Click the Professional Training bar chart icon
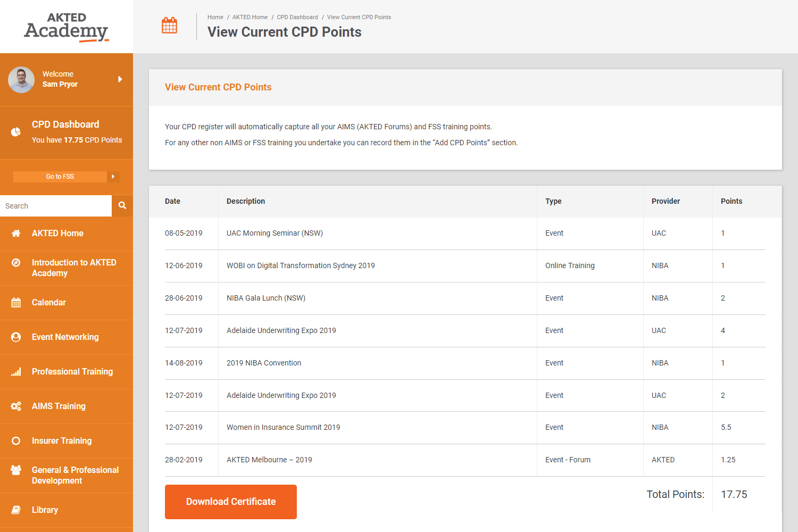 (16, 372)
